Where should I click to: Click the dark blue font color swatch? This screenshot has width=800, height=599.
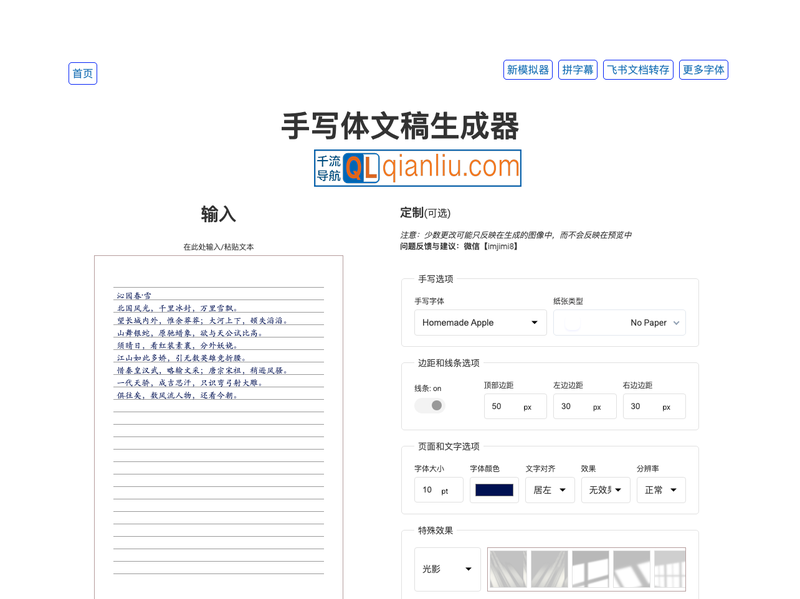[x=494, y=490]
